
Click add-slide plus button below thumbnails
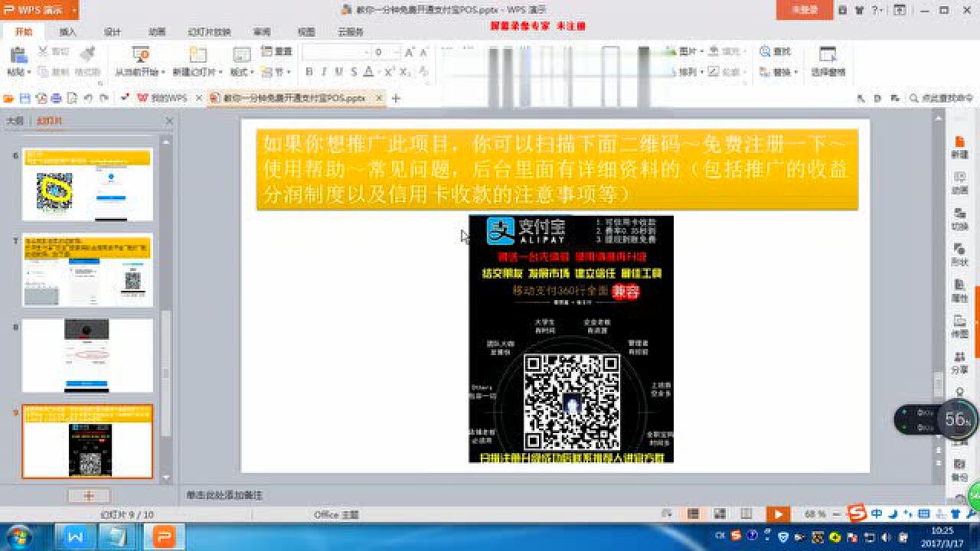tap(88, 496)
